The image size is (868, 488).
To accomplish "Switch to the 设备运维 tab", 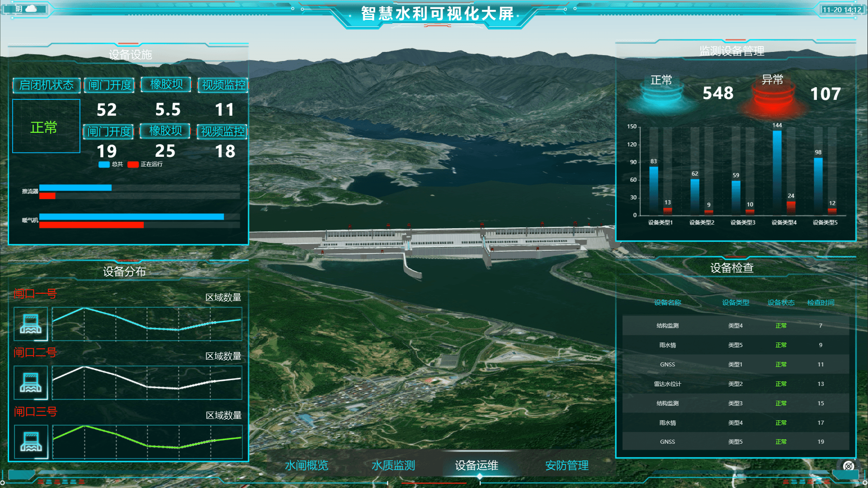I will pos(476,465).
